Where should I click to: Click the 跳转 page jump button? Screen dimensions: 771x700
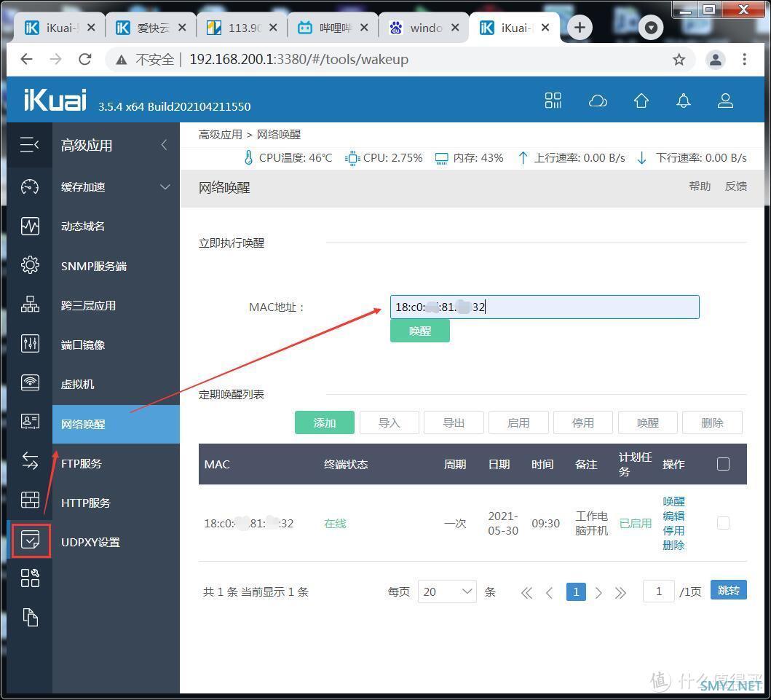(728, 590)
